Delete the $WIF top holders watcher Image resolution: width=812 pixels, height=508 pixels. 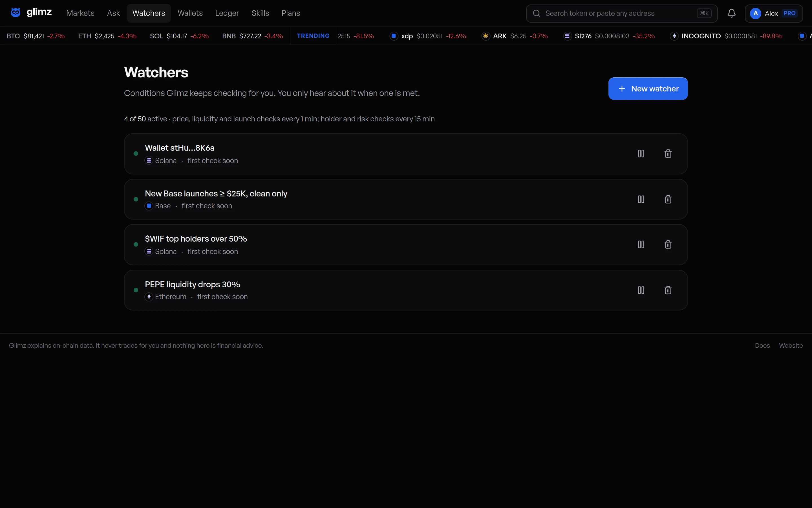(x=668, y=244)
